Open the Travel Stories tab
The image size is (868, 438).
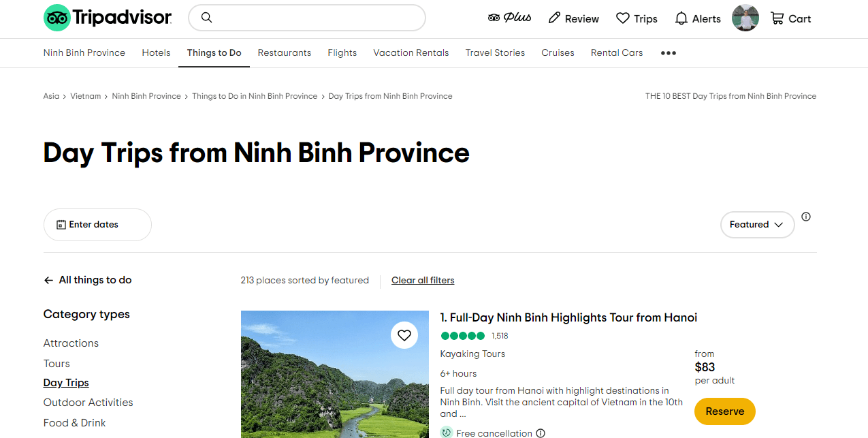click(x=495, y=53)
